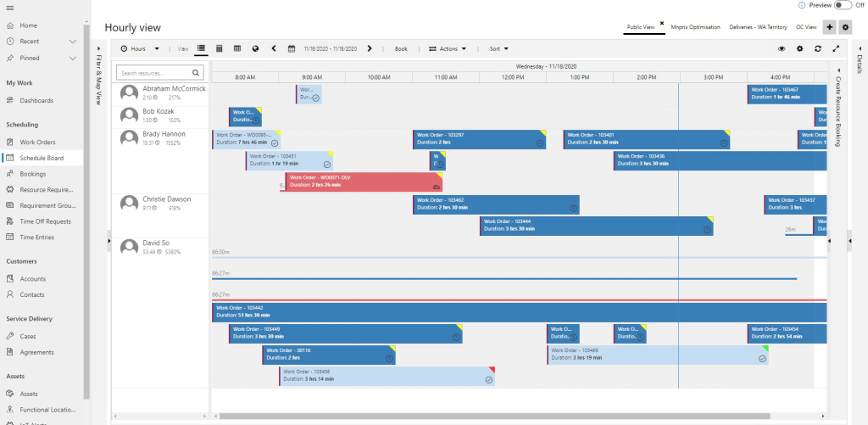The height and width of the screenshot is (425, 868).
Task: Select Work Order 103456 booking
Action: 387,377
